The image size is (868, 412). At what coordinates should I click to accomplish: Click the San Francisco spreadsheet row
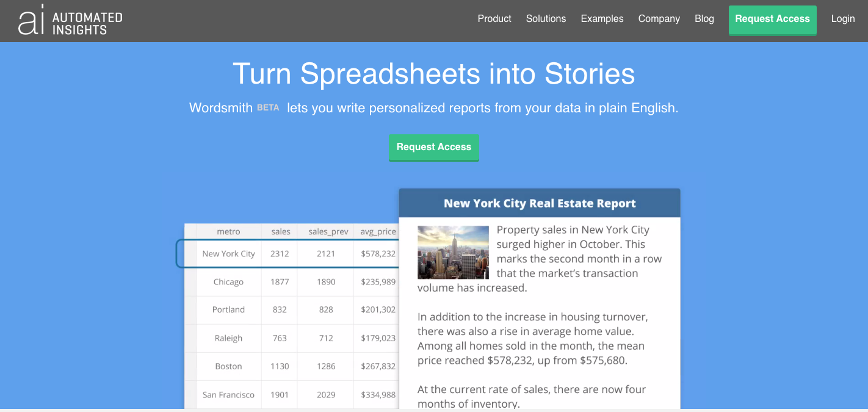[x=228, y=395]
